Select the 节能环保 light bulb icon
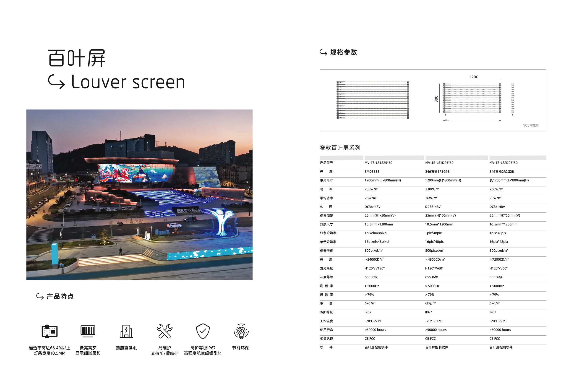The image size is (574, 392). (241, 331)
